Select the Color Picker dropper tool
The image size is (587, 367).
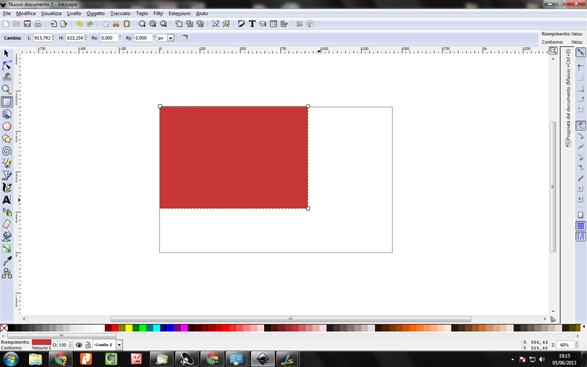coord(6,261)
